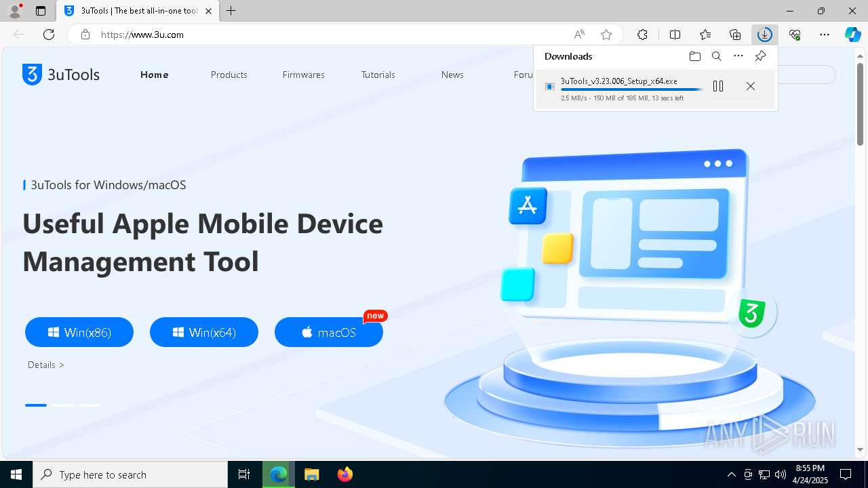
Task: Open the Collections icon
Action: (735, 35)
